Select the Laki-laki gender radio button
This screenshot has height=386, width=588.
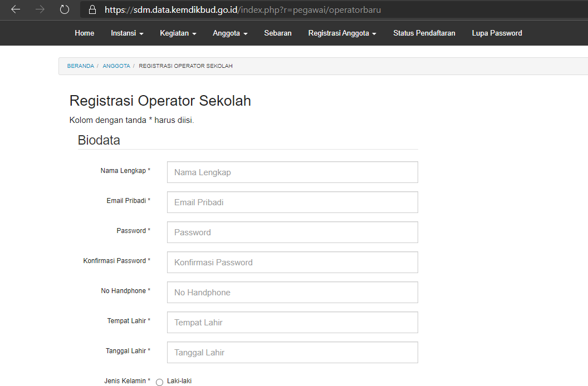159,382
